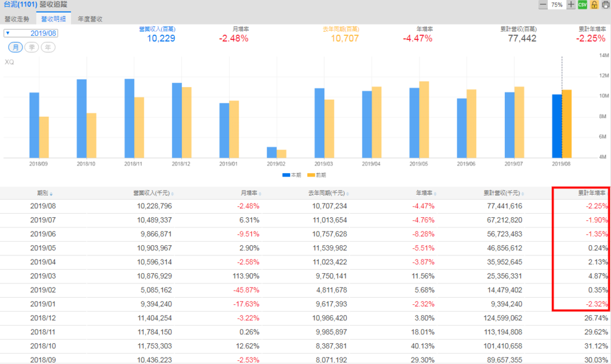611x364 pixels.
Task: Click the 2019/03 row period cell
Action: click(x=43, y=276)
